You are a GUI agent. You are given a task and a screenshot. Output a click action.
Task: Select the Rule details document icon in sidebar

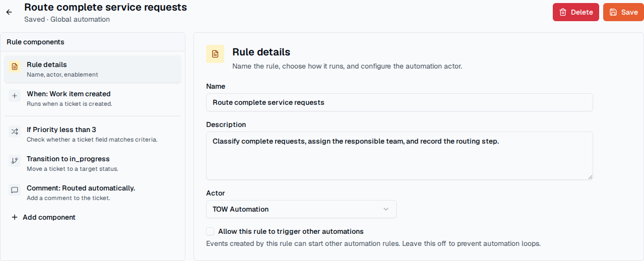pos(15,67)
